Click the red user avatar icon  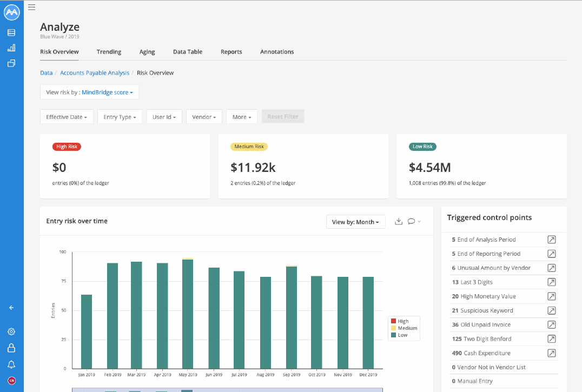pos(11,381)
